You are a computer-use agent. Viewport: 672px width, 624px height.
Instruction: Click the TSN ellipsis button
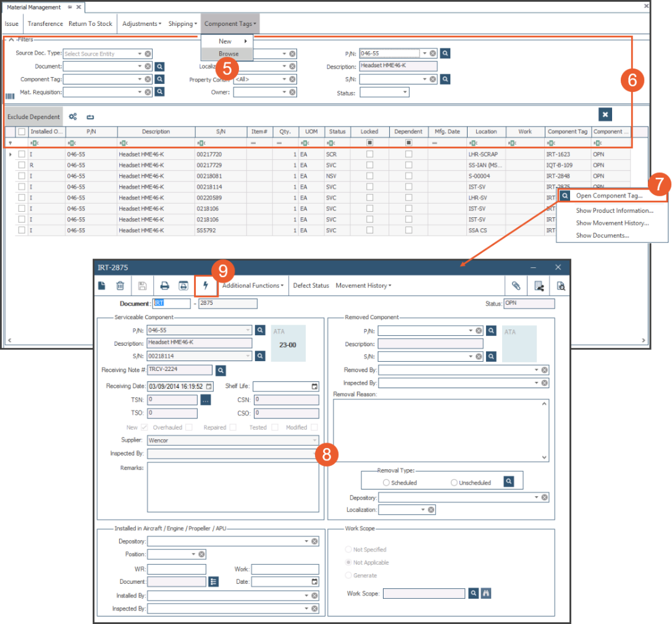pyautogui.click(x=206, y=400)
